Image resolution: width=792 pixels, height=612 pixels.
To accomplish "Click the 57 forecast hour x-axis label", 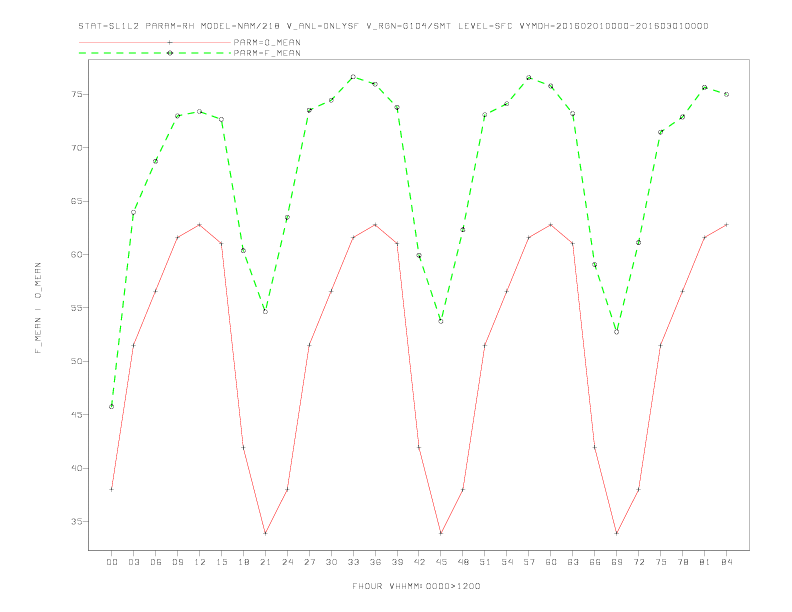I will [529, 562].
